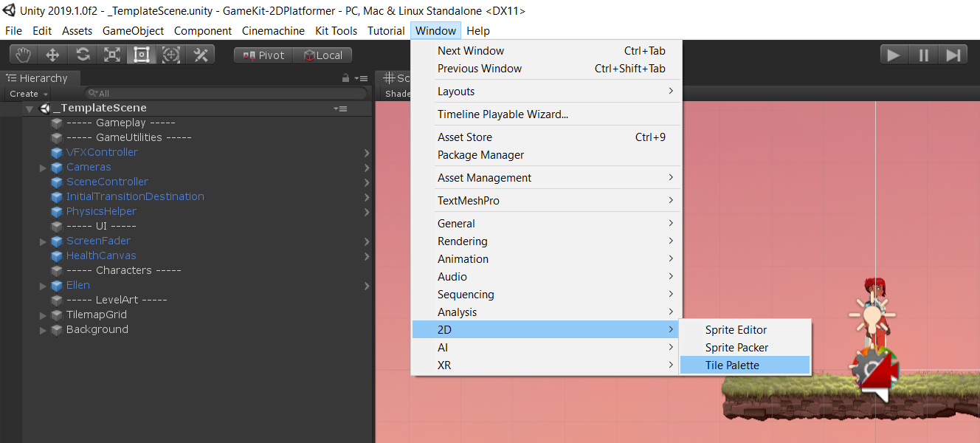The image size is (980, 443).
Task: Select Ellen in the Hierarchy
Action: coord(78,286)
